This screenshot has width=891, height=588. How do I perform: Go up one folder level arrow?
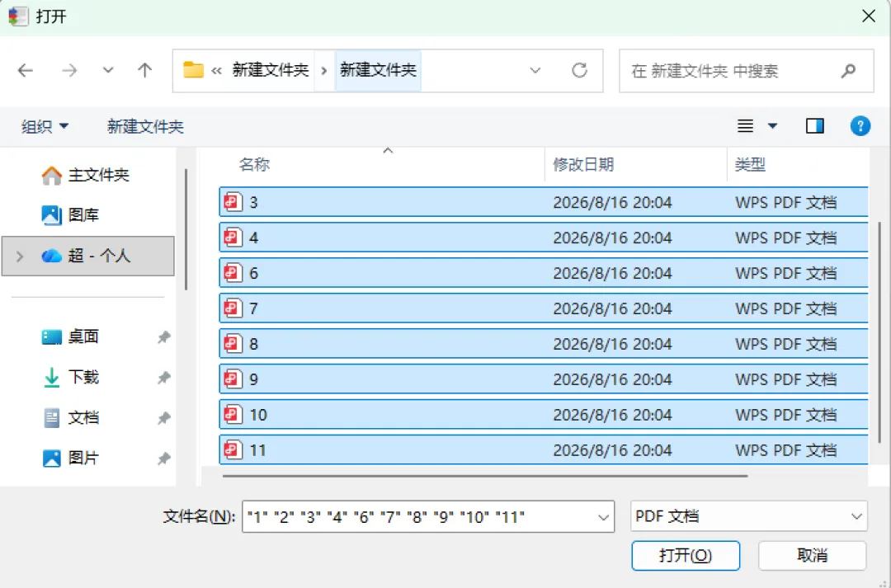145,70
